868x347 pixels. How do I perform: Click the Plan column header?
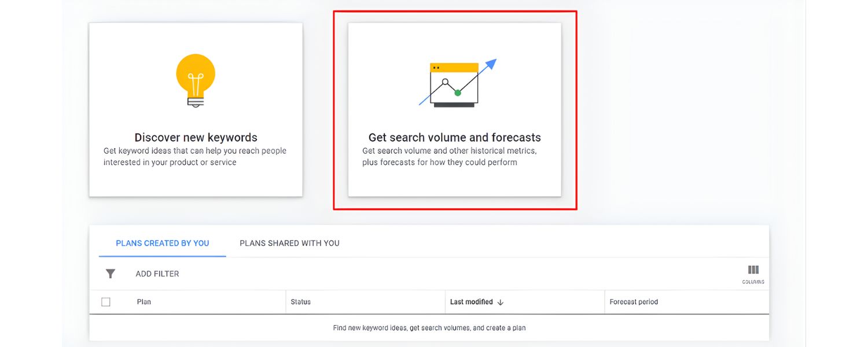tap(143, 301)
